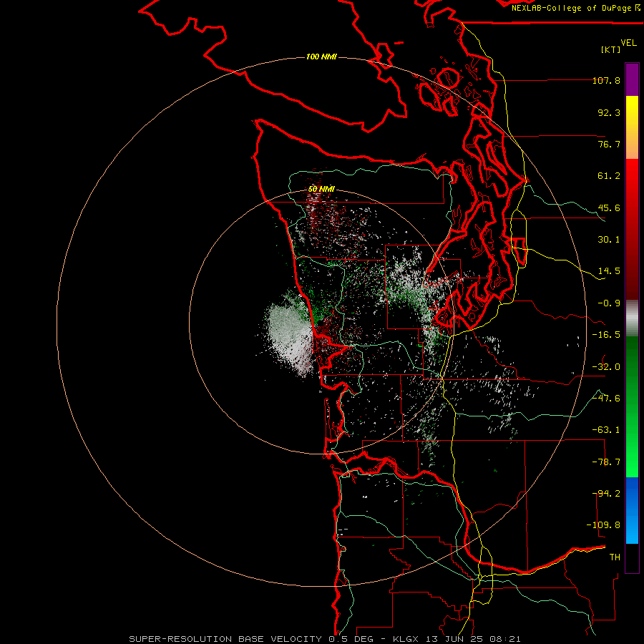Click the -94.2 velocity scale value
Screen dimensions: 644x644
pyautogui.click(x=606, y=494)
